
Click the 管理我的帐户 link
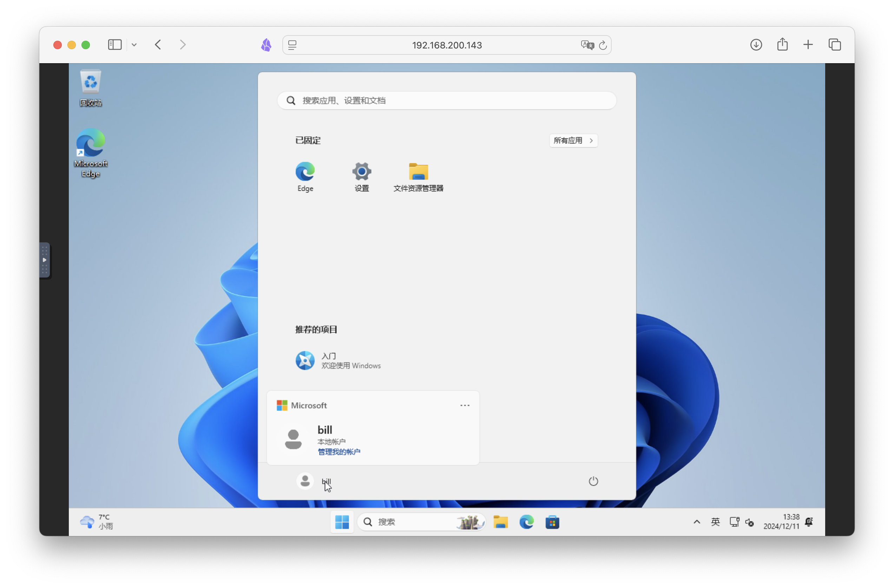[x=339, y=452]
